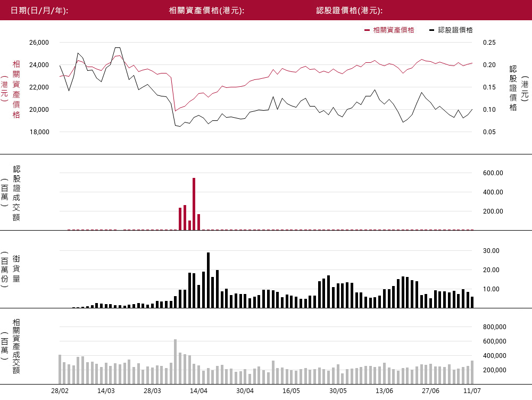Click the 0.05 right axis label
The image size is (532, 400).
[x=489, y=132]
